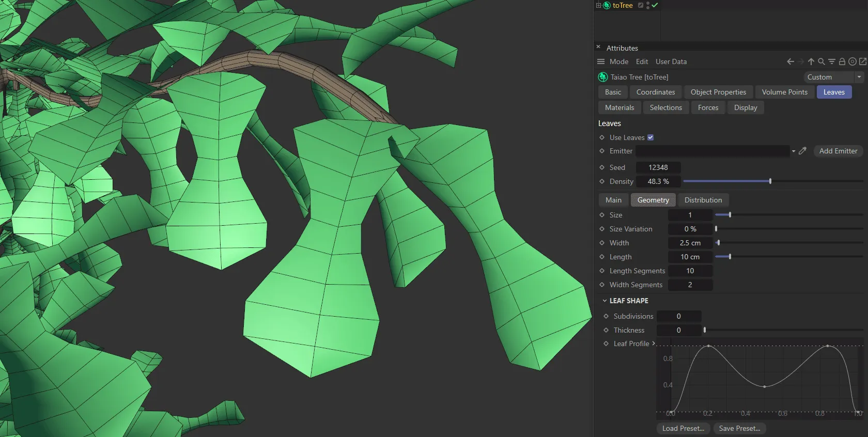Expand the Leaf Profile chevron
868x437 pixels.
(654, 344)
